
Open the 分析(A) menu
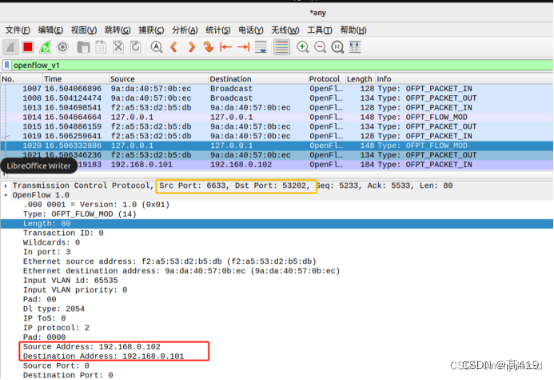pos(185,30)
